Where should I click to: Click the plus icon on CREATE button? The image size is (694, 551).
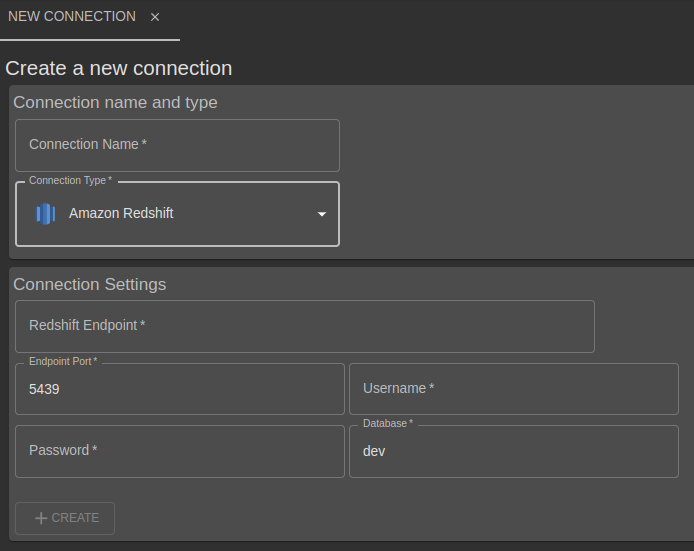(x=41, y=518)
